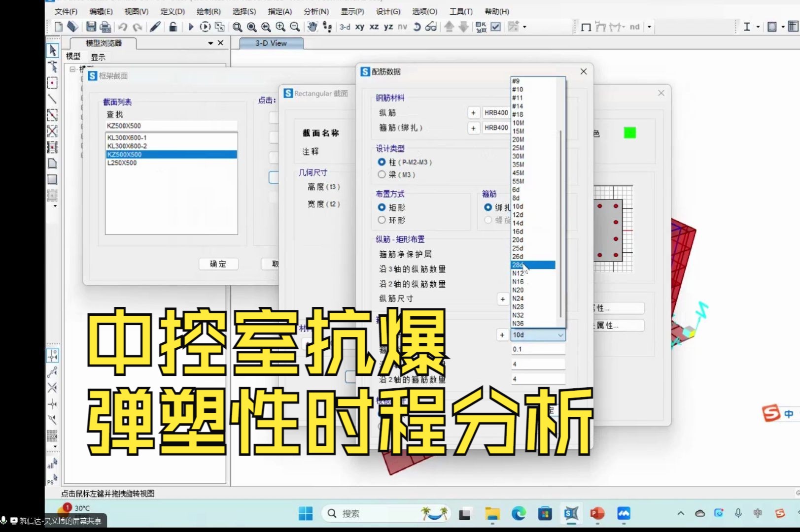Click the Rubber Band Zoom magnifier icon
This screenshot has height=532, width=800.
pyautogui.click(x=237, y=27)
